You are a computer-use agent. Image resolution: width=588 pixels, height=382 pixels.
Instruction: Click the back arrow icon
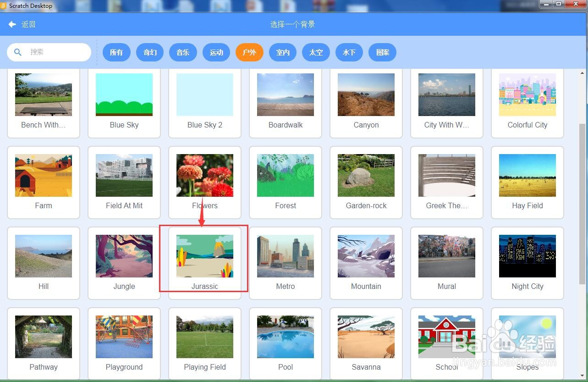[x=12, y=24]
